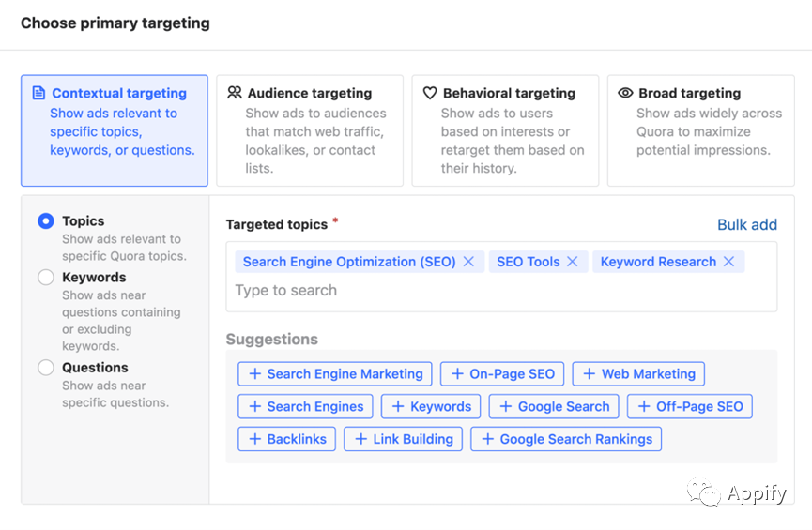Click the Google Search Rankings suggestion label

575,439
